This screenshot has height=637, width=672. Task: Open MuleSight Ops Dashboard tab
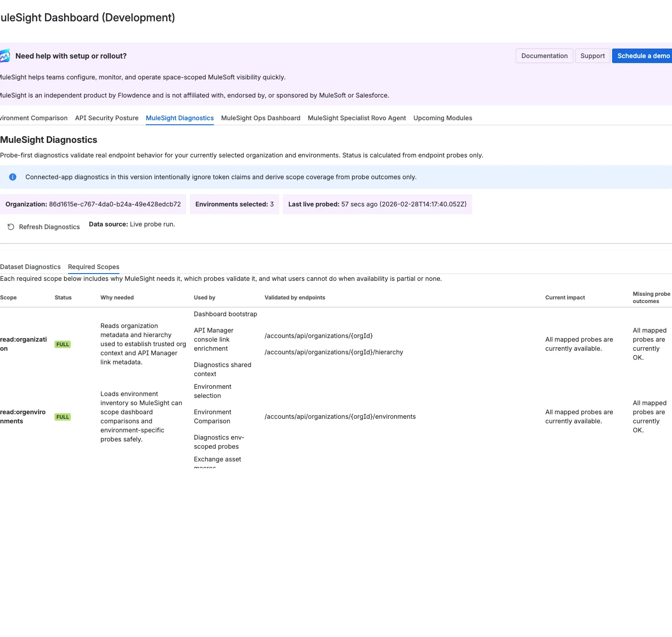coord(261,118)
